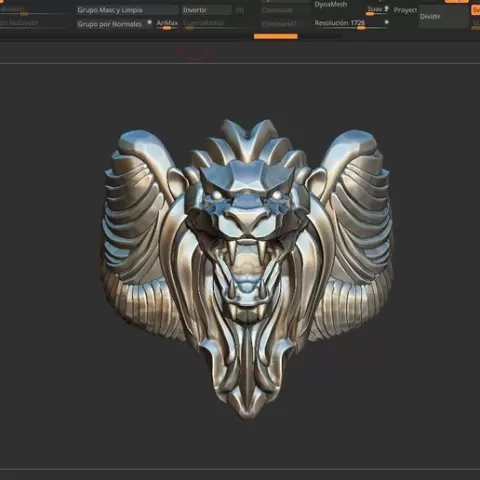480x480 pixels.
Task: Toggle the dot beside the Resolución slider
Action: [x=386, y=22]
